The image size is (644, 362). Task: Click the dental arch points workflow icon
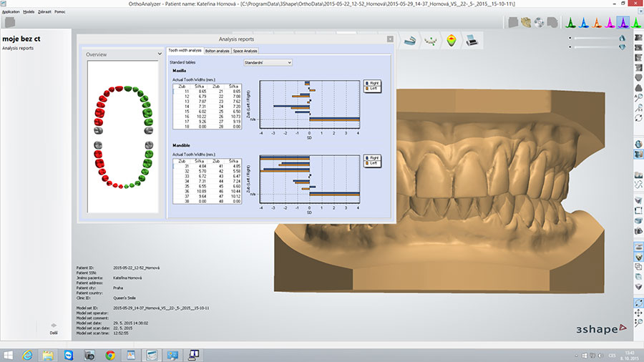(x=431, y=41)
